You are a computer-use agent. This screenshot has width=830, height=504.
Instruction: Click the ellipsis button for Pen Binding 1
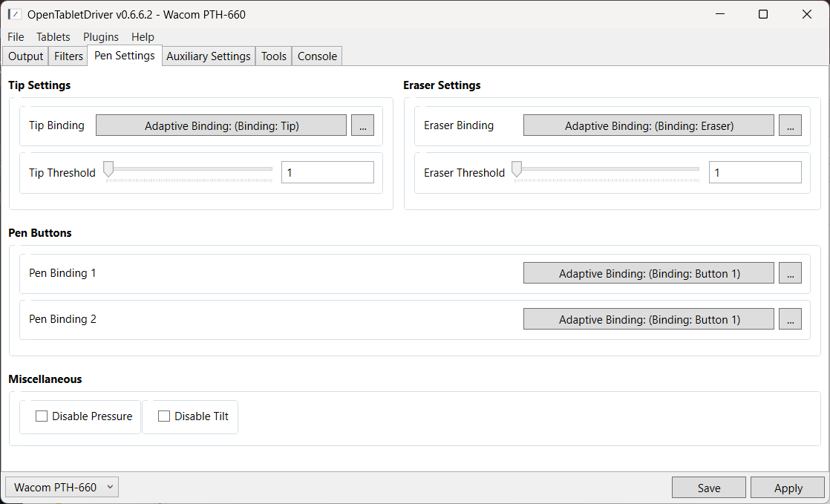tap(790, 273)
